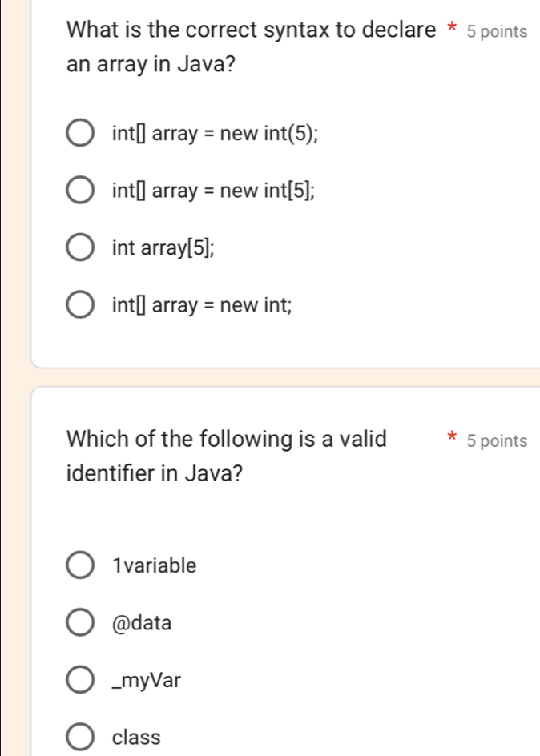
Task: Click the 'class' answer label
Action: tap(137, 737)
